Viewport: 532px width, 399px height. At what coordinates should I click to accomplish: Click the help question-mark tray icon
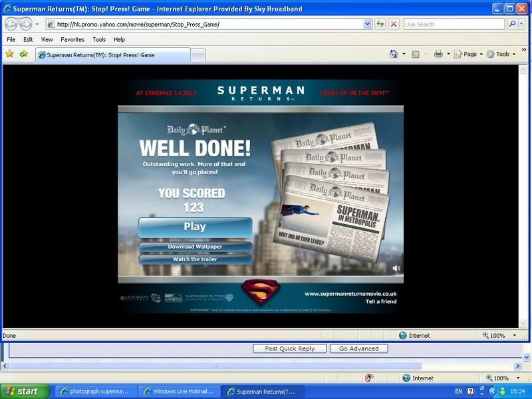coord(471,391)
